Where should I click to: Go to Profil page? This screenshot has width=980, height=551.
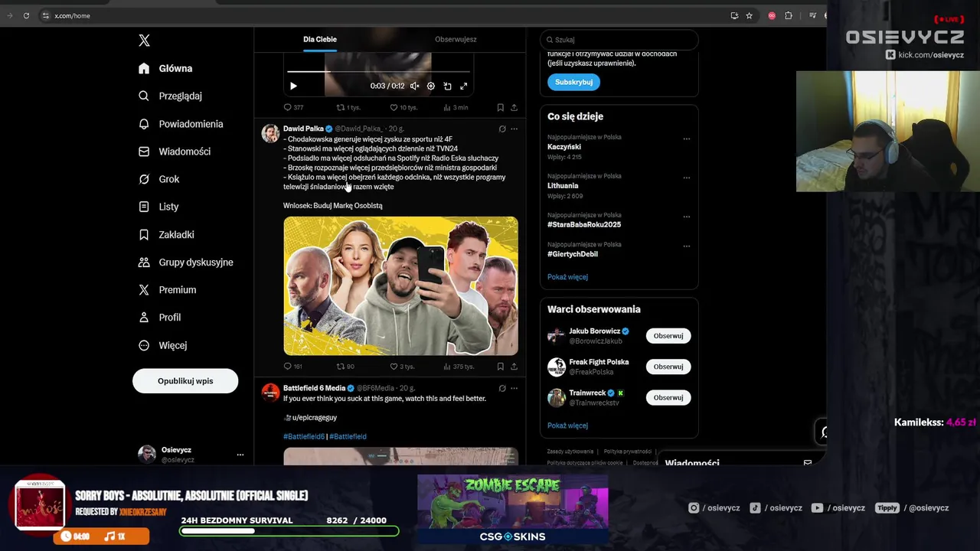(159, 317)
